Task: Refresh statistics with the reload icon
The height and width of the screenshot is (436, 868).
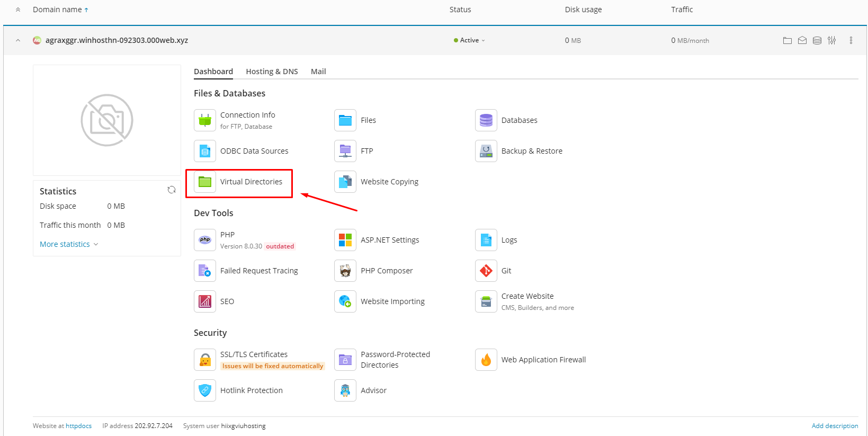Action: click(x=172, y=190)
